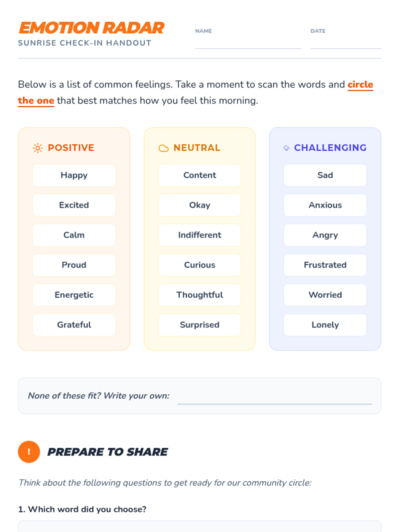Click the Name input line
The height and width of the screenshot is (532, 399).
tap(248, 43)
